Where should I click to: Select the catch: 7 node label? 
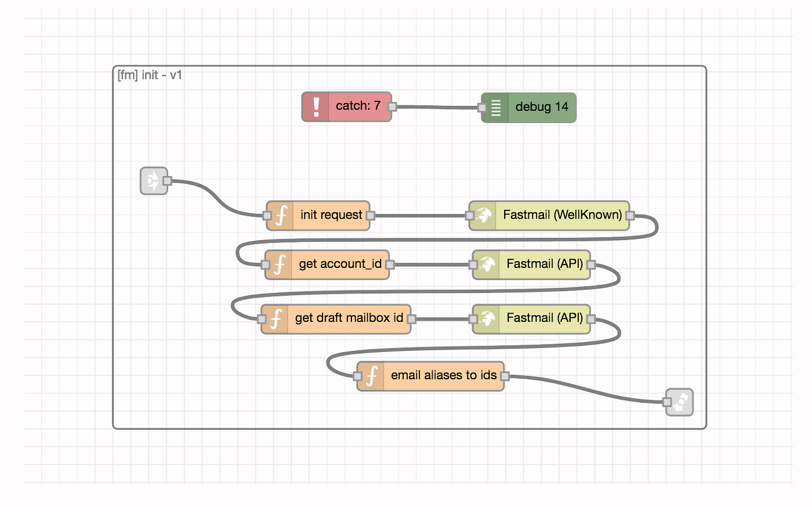click(358, 106)
